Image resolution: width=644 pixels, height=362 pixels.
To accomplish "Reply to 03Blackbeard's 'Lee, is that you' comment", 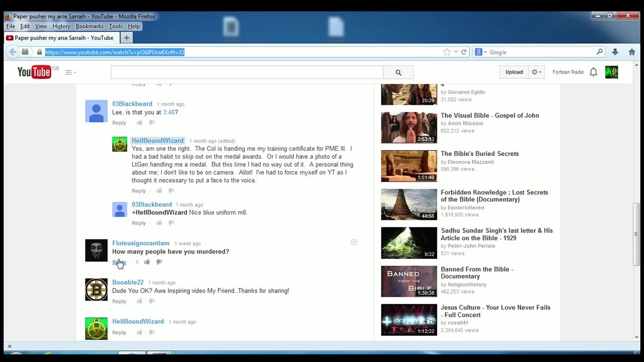I will click(x=119, y=123).
